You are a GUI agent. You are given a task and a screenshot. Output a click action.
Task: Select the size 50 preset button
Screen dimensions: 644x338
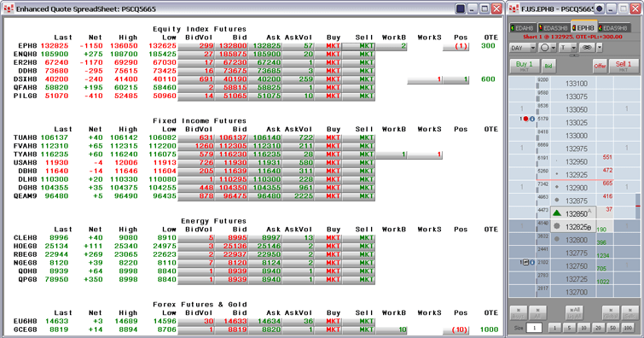click(612, 328)
